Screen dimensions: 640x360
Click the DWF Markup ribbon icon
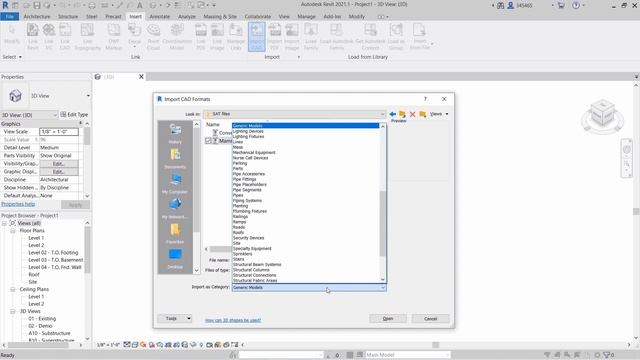113,37
